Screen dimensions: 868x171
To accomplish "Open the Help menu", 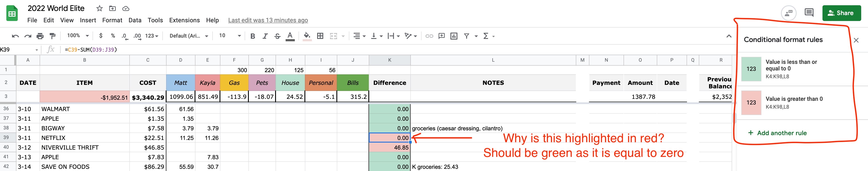I will (x=212, y=20).
